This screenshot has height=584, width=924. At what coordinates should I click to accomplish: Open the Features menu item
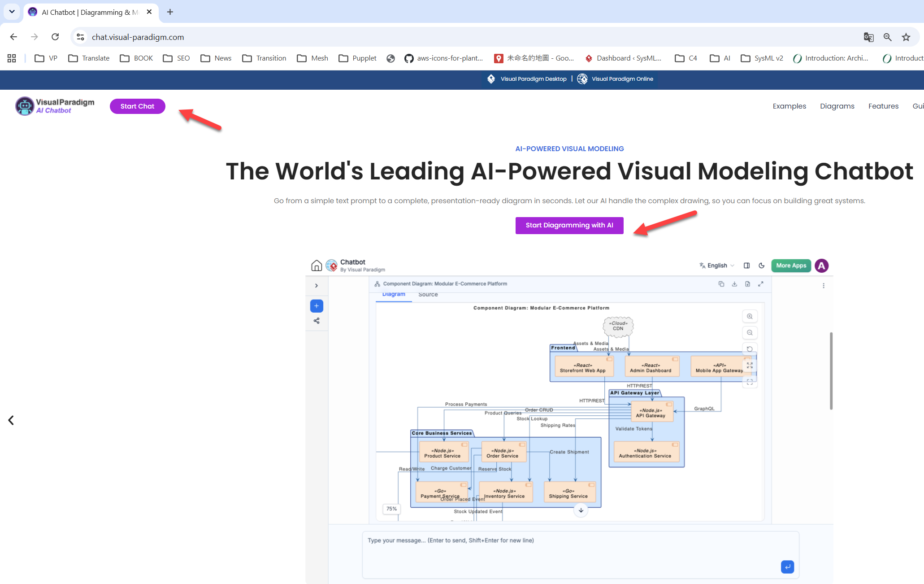883,106
